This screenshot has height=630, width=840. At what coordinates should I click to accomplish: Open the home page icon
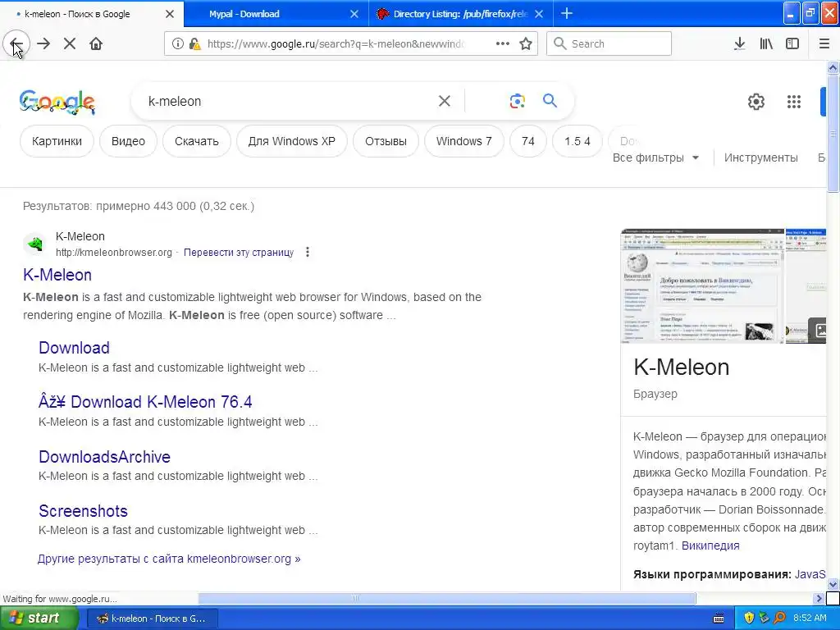pos(96,44)
